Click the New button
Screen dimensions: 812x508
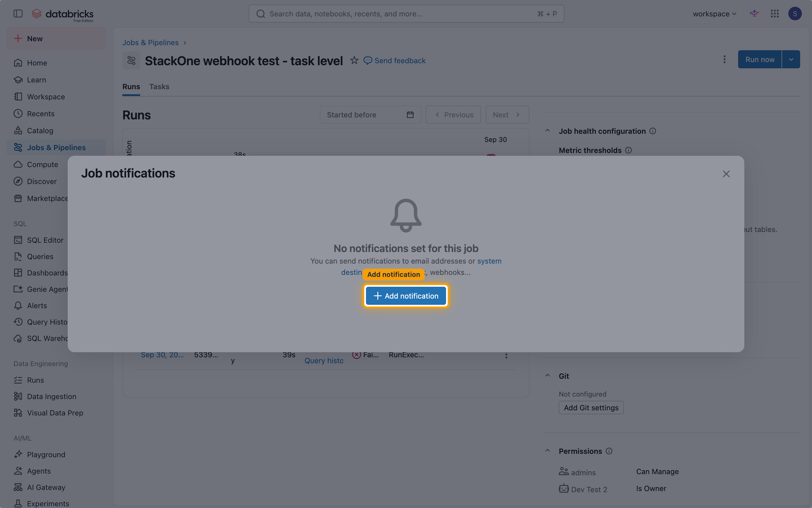(x=56, y=39)
